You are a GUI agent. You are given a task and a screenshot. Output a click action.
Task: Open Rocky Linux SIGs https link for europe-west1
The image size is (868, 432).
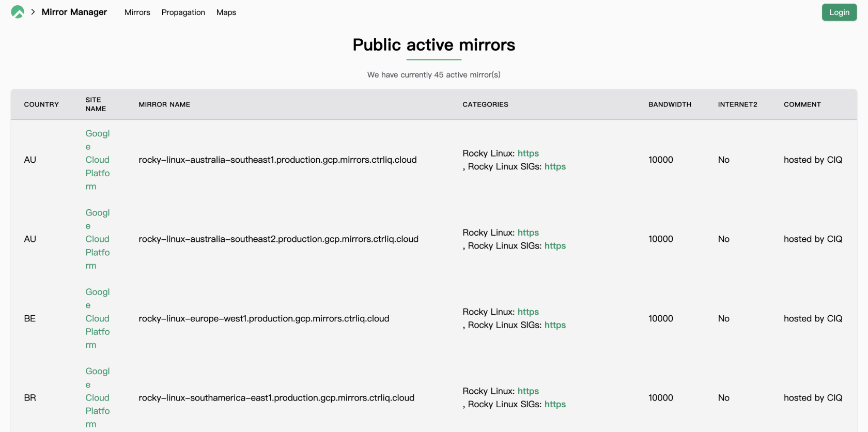[x=555, y=325]
